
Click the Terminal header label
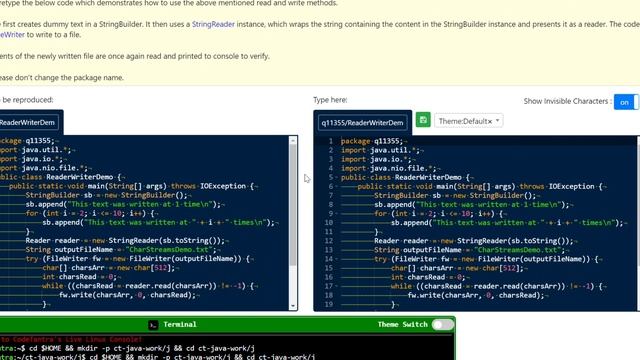coord(180,324)
